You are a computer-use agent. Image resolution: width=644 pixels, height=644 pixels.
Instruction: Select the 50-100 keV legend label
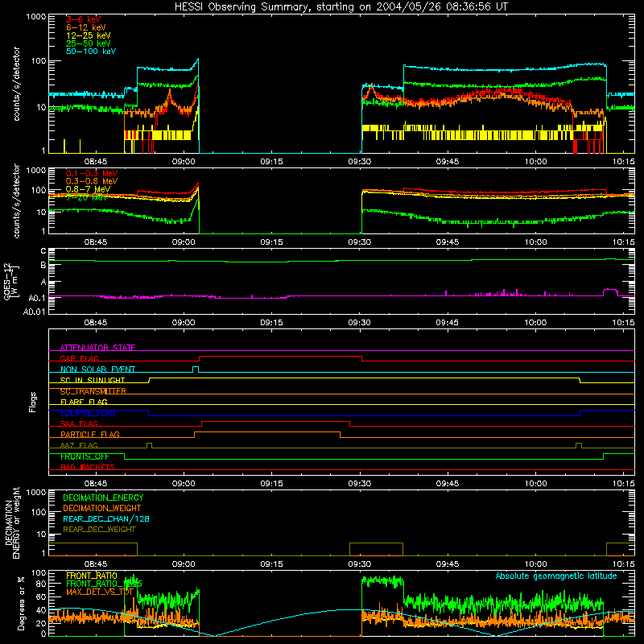90,52
